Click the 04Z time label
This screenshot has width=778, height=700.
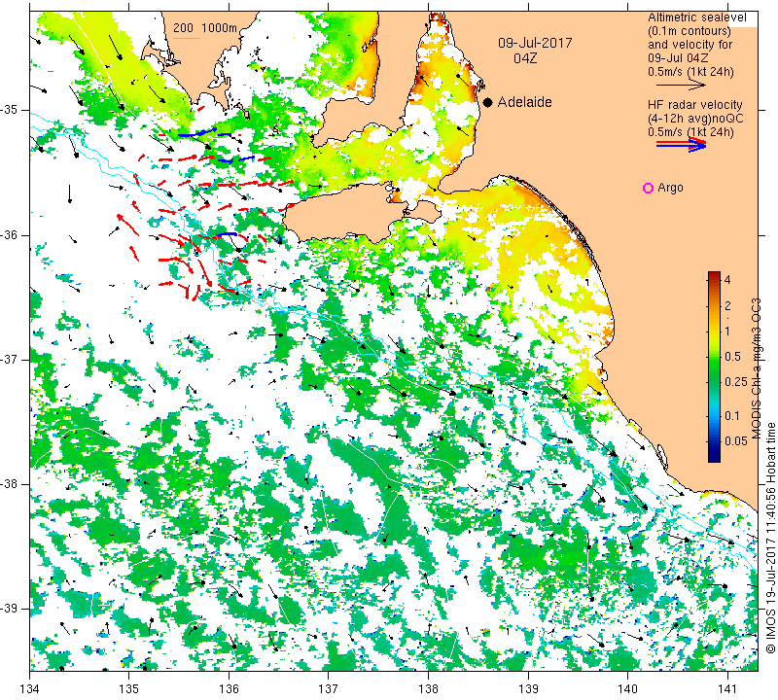pos(525,58)
